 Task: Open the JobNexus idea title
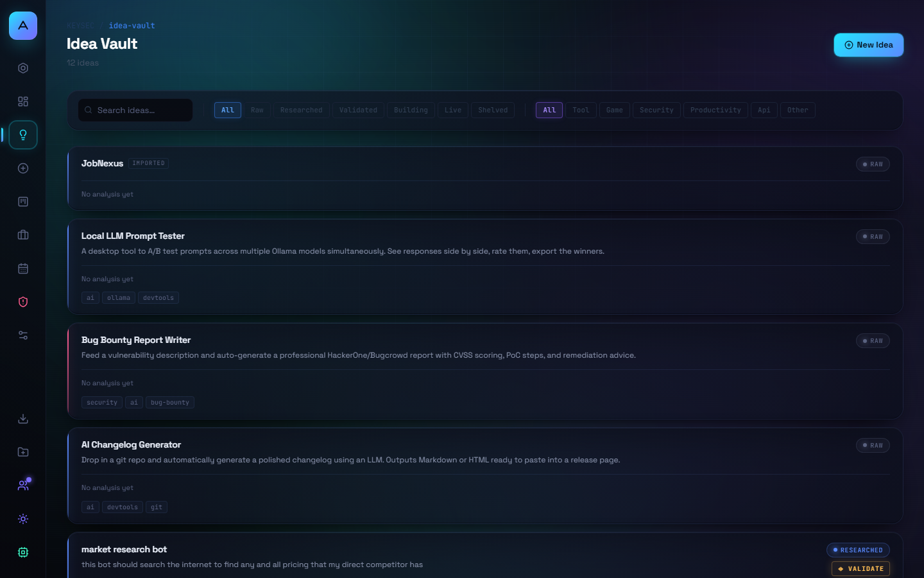(102, 164)
